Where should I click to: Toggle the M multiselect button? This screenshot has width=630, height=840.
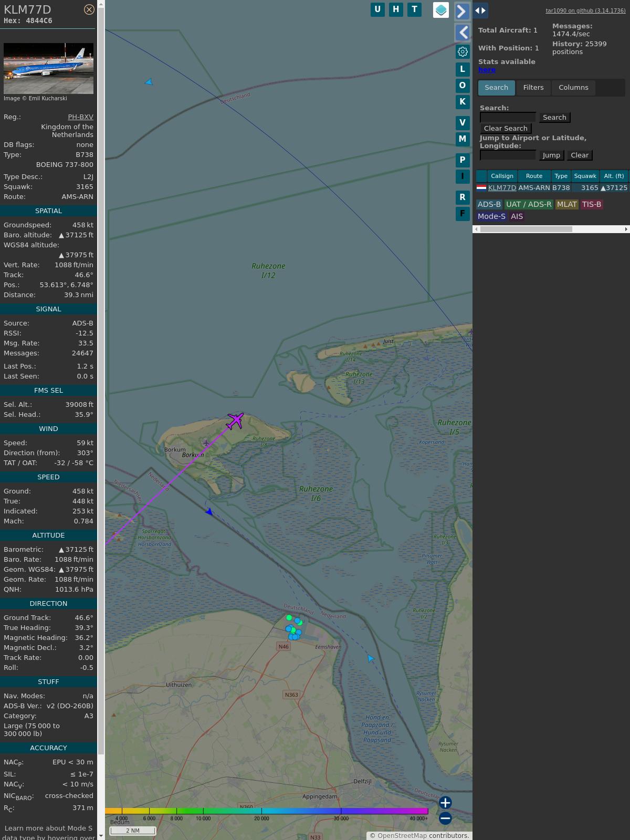[x=463, y=139]
